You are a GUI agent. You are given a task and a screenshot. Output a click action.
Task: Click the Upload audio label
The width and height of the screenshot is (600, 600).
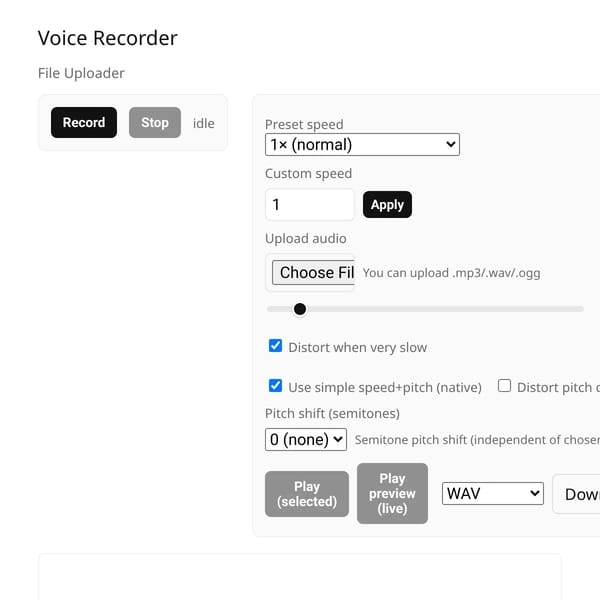(x=306, y=238)
